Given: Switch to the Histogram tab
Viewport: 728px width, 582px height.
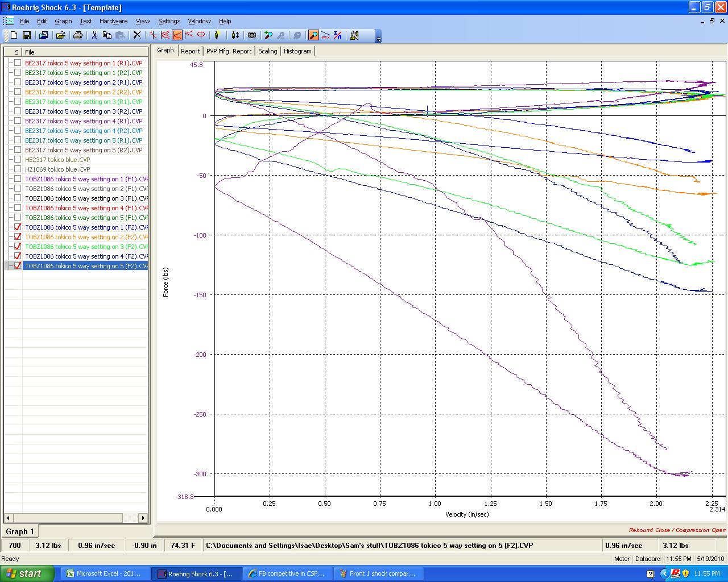Looking at the screenshot, I should pos(297,51).
